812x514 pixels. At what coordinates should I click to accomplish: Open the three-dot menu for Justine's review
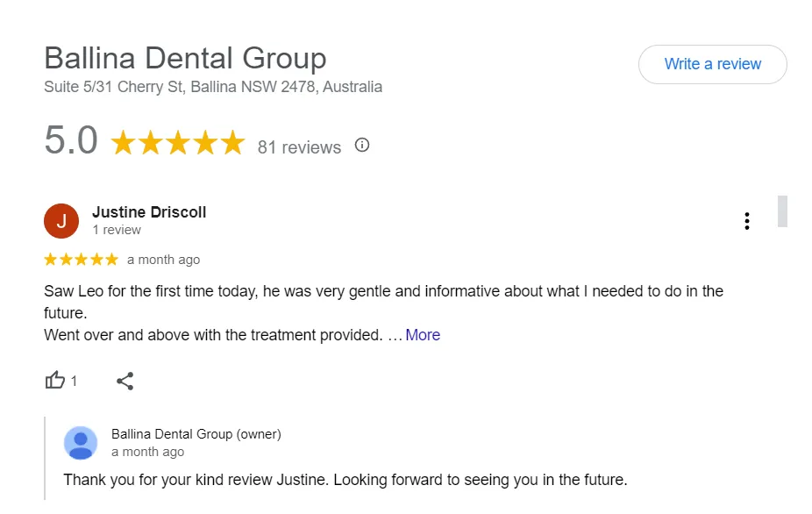pyautogui.click(x=747, y=221)
